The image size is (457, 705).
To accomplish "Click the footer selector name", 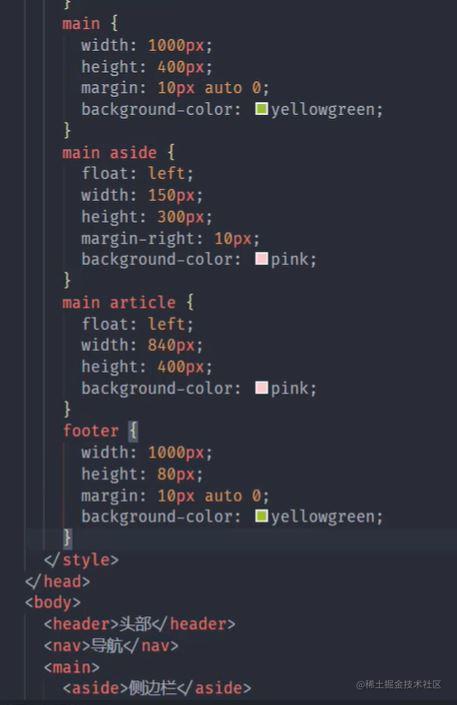I will point(90,431).
